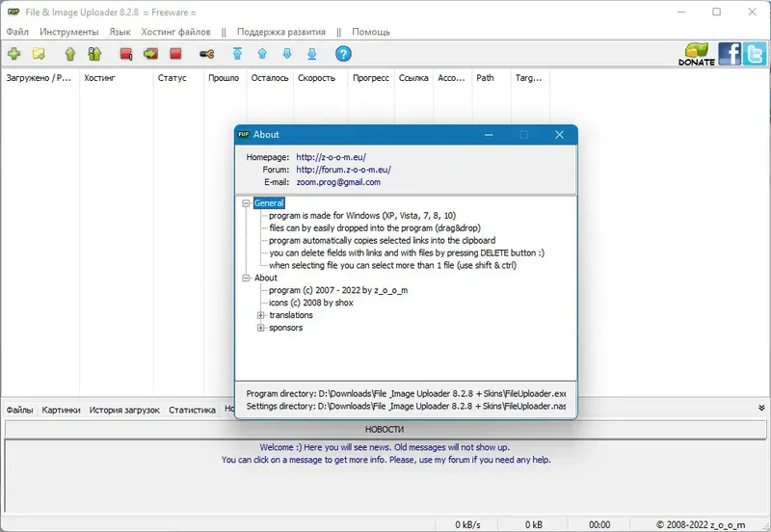Open the Файл menu
Screen dimensions: 771x532
(x=17, y=32)
